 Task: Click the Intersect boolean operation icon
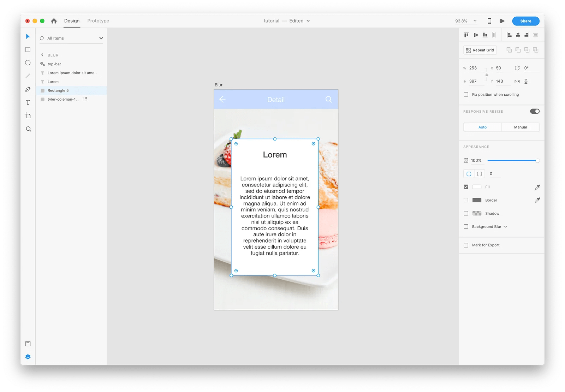click(527, 50)
